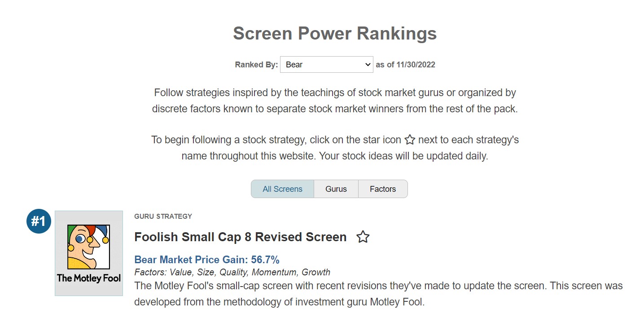
Task: Click the Motley Fool small-cap screen description
Action: point(378,294)
